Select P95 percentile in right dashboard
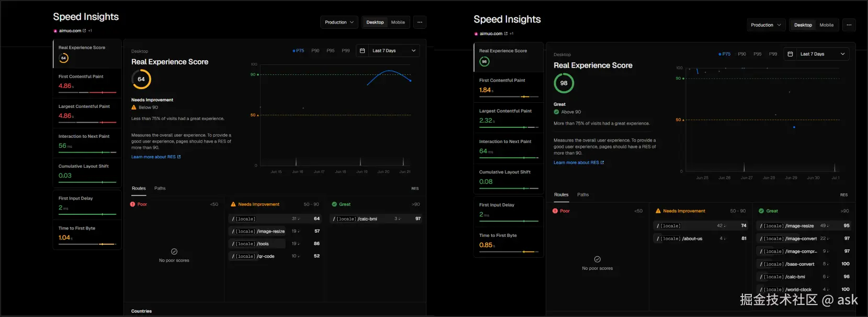Screen dimensions: 868x317 coord(758,54)
